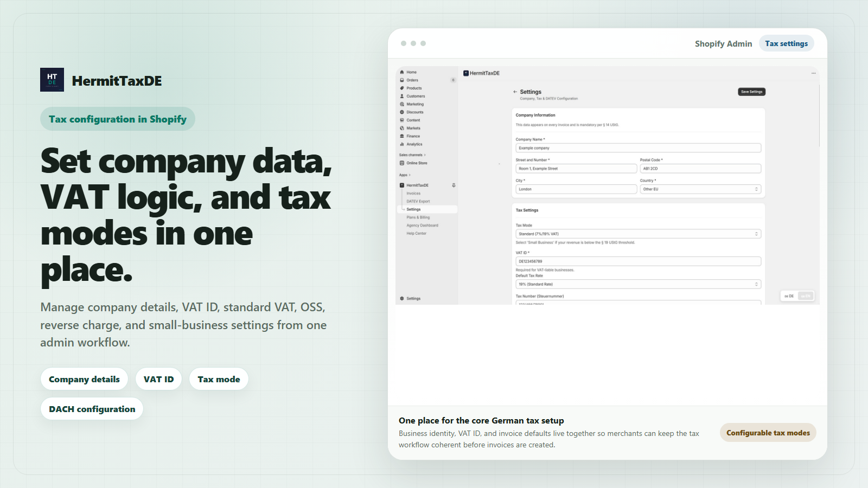Click the Postal Code field
This screenshot has height=488, width=868.
click(700, 169)
